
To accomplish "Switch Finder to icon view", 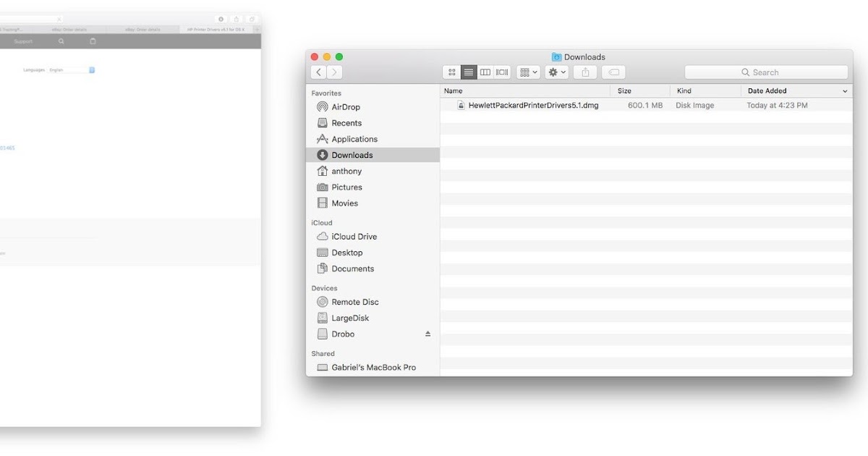I will pyautogui.click(x=452, y=72).
